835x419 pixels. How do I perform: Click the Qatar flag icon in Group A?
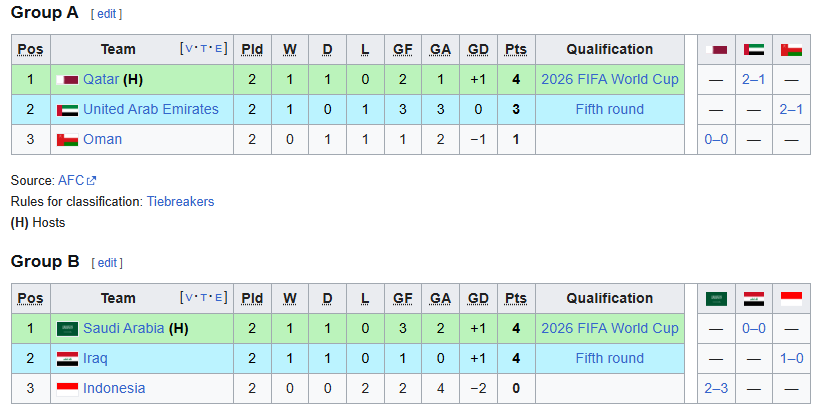click(67, 79)
